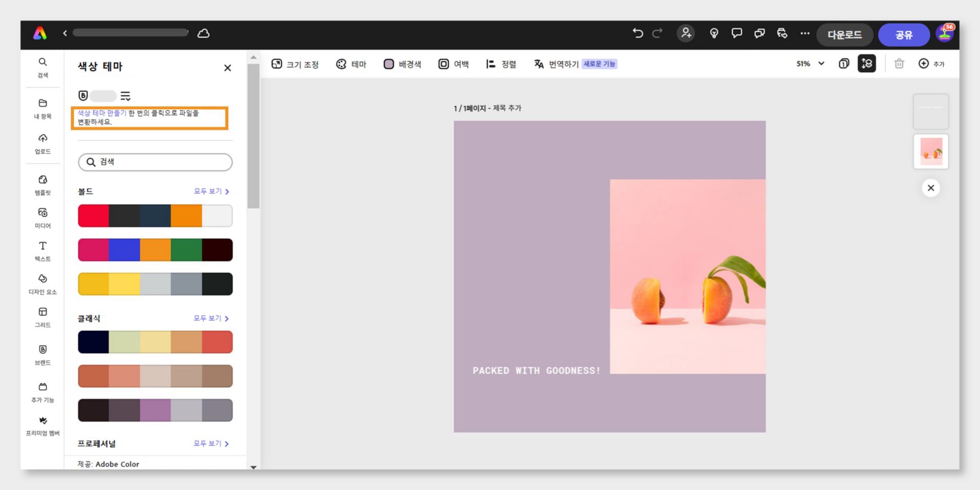Open the 정렬 align option

pyautogui.click(x=501, y=64)
